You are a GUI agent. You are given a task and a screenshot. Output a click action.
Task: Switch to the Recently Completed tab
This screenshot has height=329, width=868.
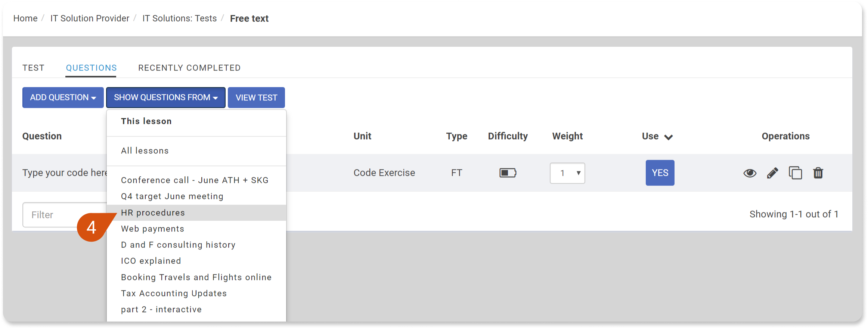coord(189,68)
